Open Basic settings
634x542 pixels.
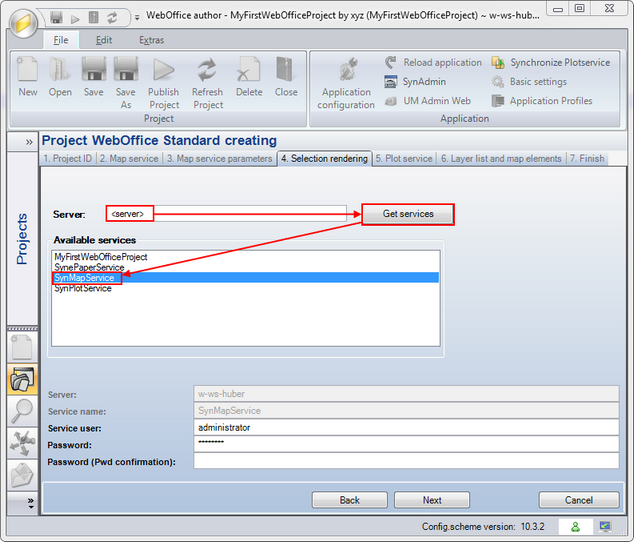529,81
